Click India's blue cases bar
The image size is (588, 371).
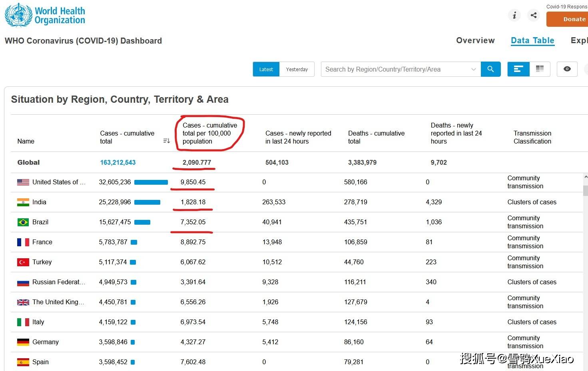tap(147, 202)
